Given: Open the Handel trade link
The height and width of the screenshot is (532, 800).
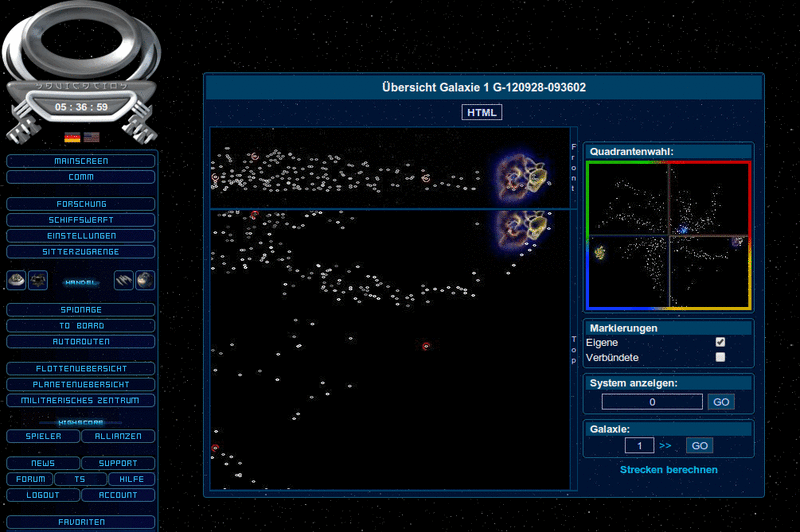Looking at the screenshot, I should click(x=81, y=282).
